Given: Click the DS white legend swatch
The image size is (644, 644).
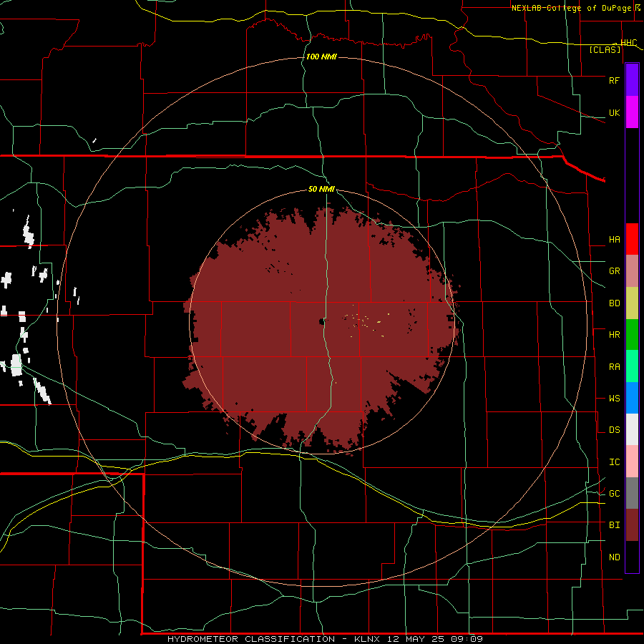Looking at the screenshot, I should click(632, 429).
